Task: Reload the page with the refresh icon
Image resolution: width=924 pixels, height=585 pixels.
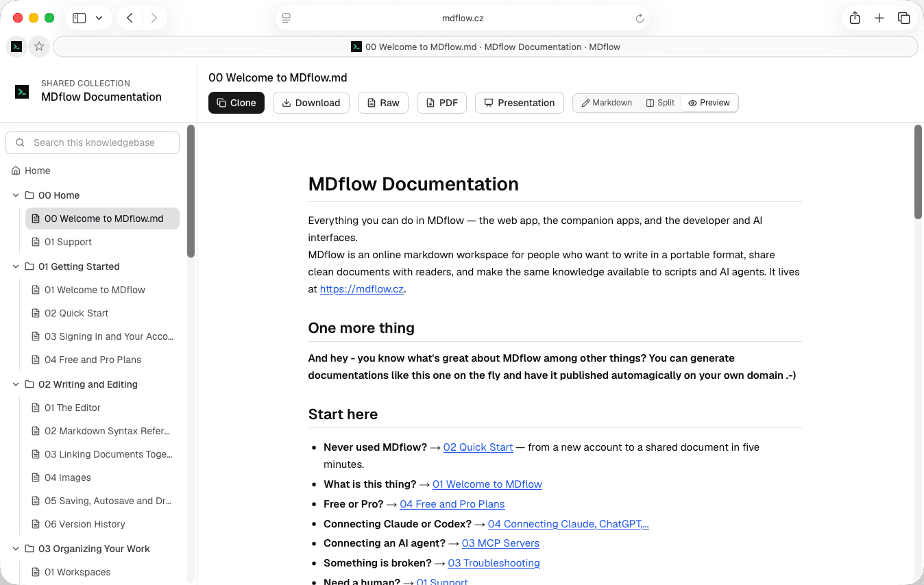Action: (640, 18)
